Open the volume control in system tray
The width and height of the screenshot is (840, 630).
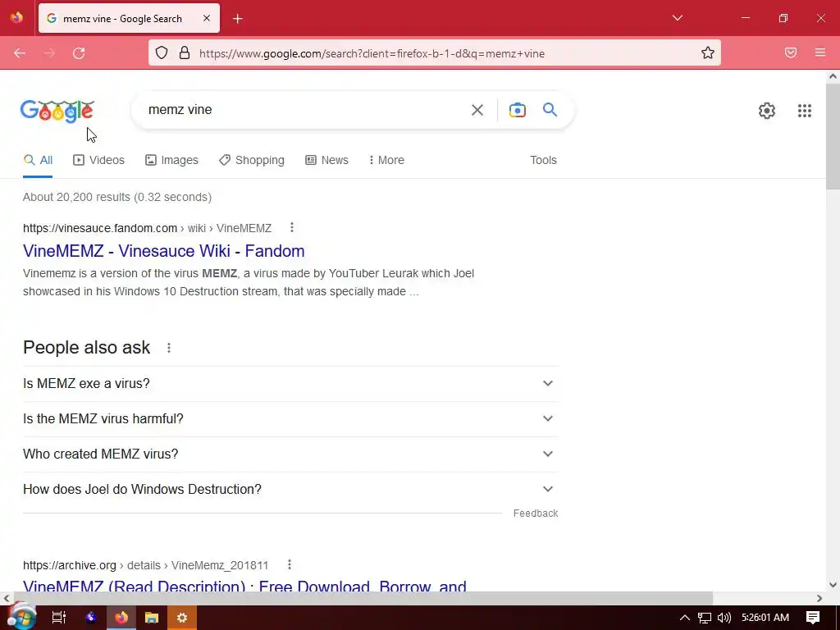(724, 618)
